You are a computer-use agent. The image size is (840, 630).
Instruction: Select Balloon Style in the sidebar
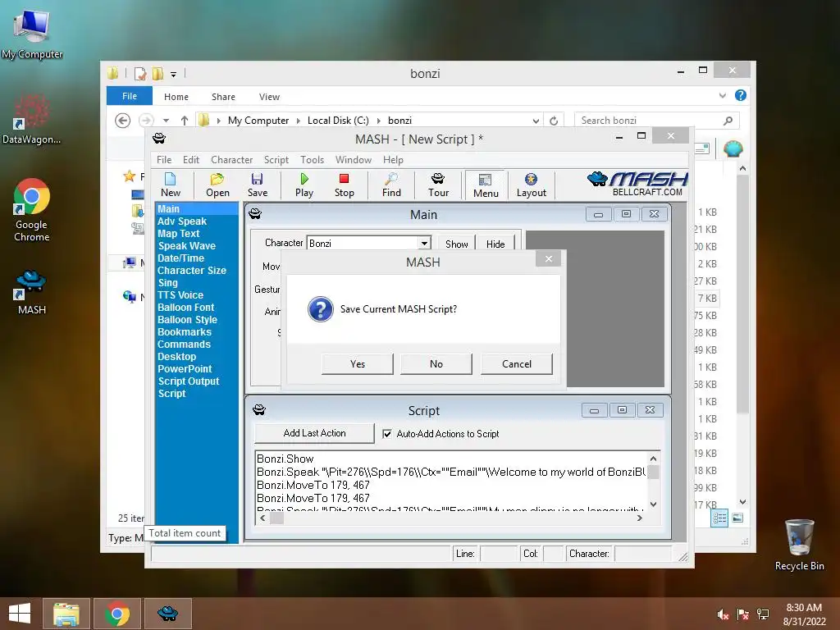point(188,320)
